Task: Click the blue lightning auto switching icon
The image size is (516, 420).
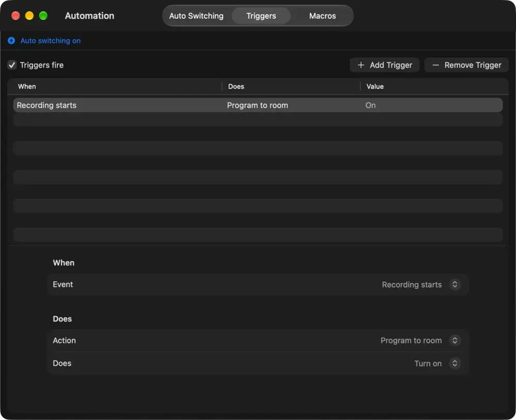Action: [x=11, y=40]
